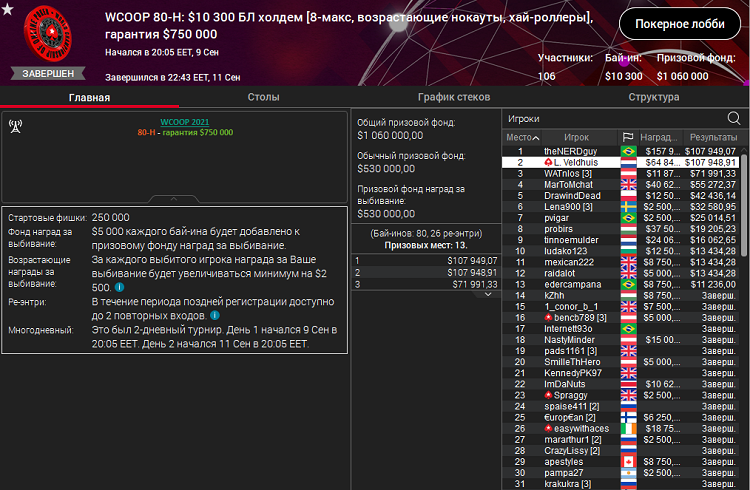Select player row mexican222

(621, 262)
